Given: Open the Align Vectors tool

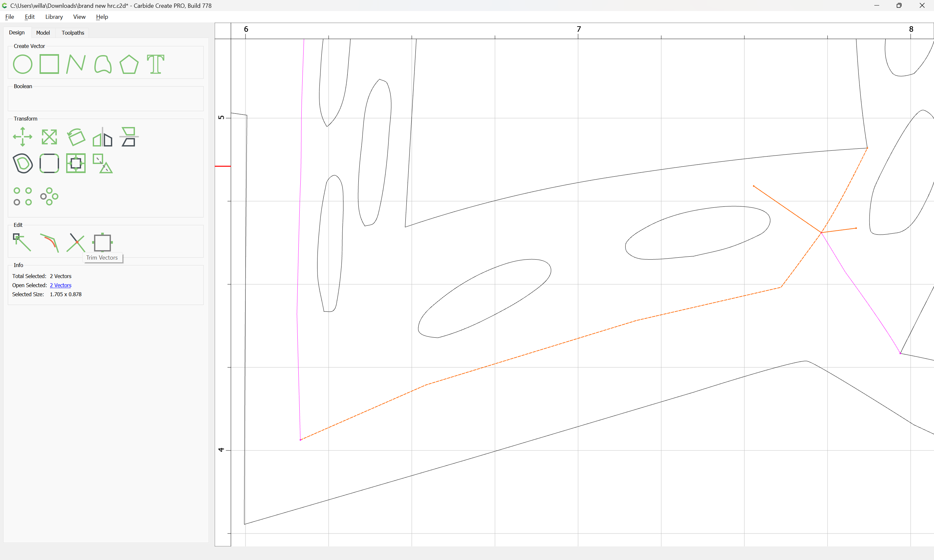Looking at the screenshot, I should (129, 137).
